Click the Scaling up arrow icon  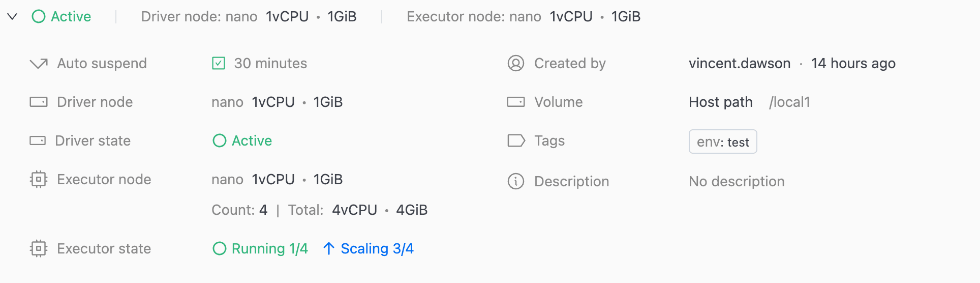(329, 248)
